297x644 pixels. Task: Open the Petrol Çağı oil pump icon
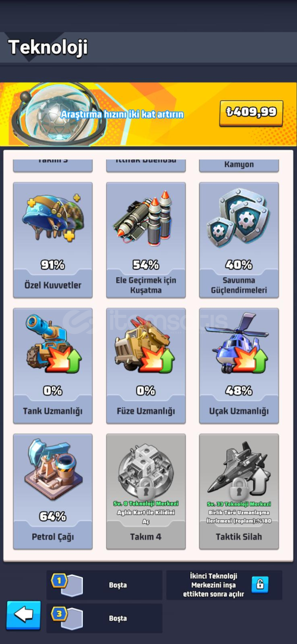pyautogui.click(x=52, y=470)
